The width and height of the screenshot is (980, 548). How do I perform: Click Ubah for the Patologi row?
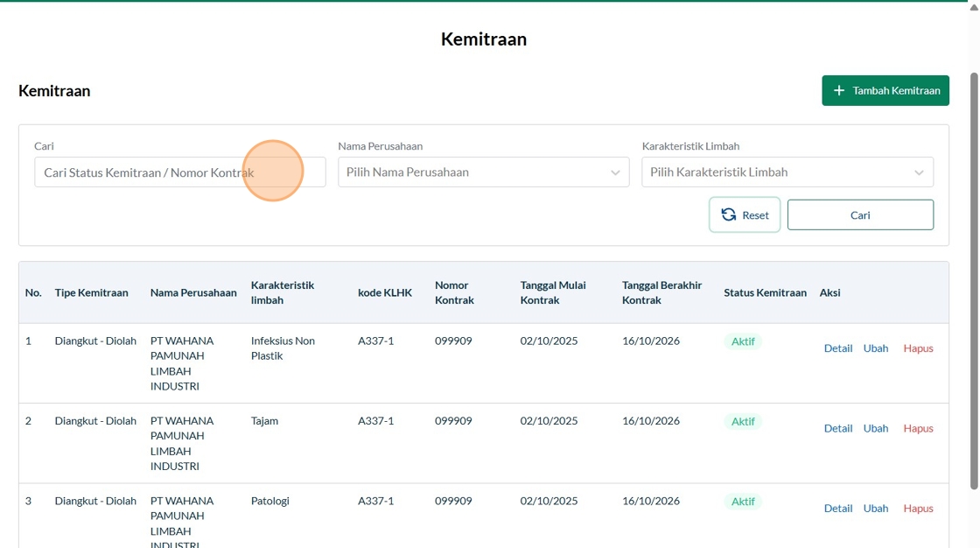(876, 509)
